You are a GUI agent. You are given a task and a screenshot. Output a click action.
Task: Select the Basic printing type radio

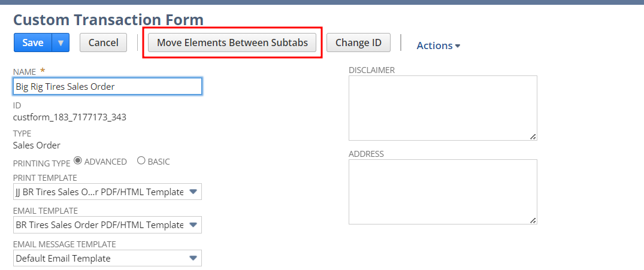[141, 161]
